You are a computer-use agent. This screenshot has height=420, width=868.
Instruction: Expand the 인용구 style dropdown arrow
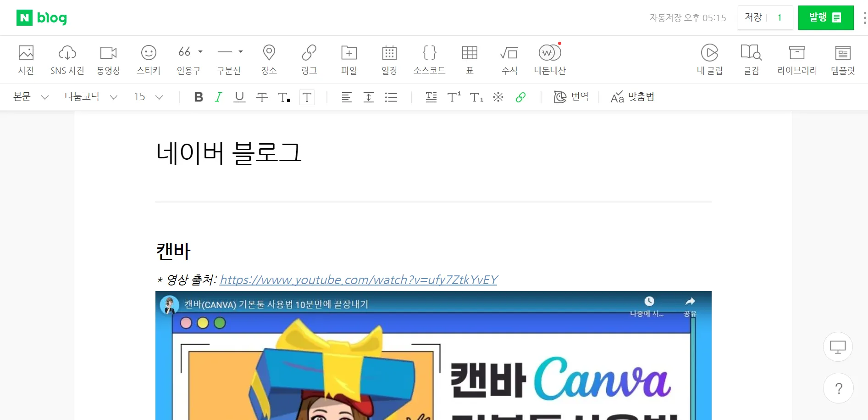pyautogui.click(x=200, y=52)
